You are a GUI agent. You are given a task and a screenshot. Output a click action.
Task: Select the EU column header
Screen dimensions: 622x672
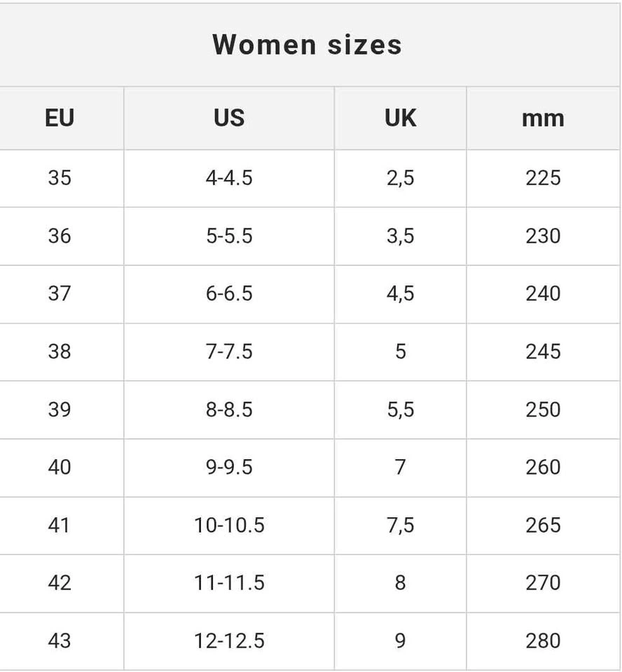pos(60,118)
